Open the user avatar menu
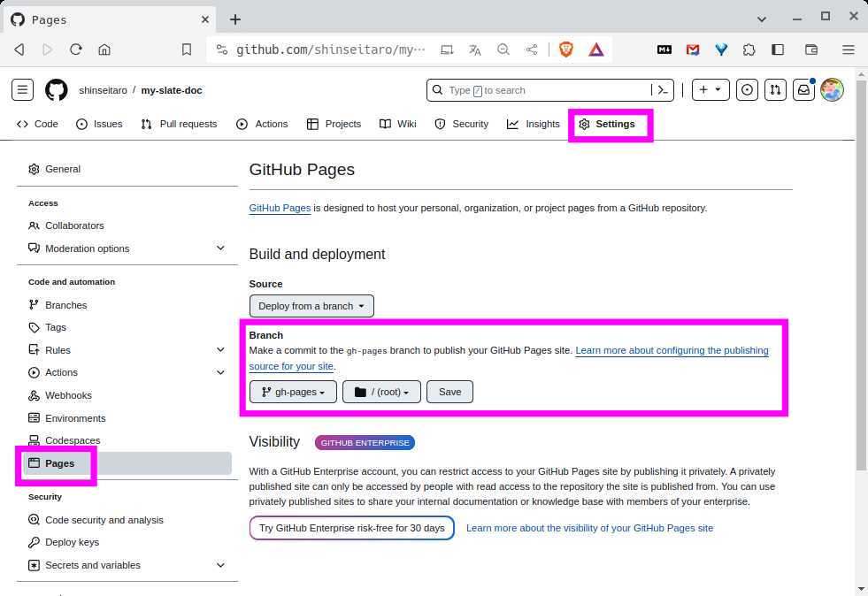The height and width of the screenshot is (596, 868). [x=832, y=89]
